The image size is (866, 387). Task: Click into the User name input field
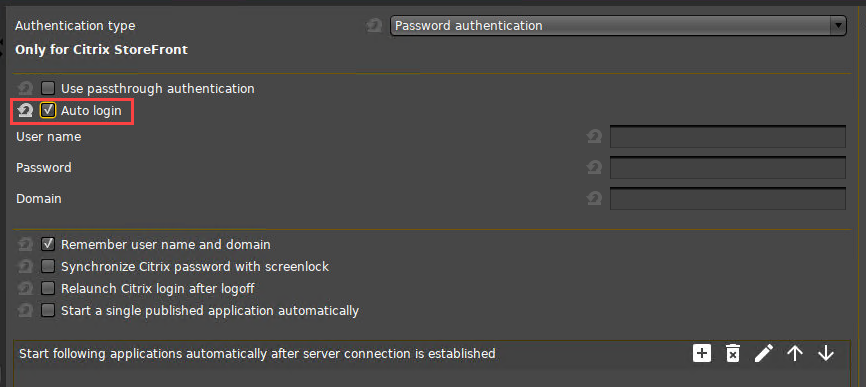pyautogui.click(x=727, y=136)
